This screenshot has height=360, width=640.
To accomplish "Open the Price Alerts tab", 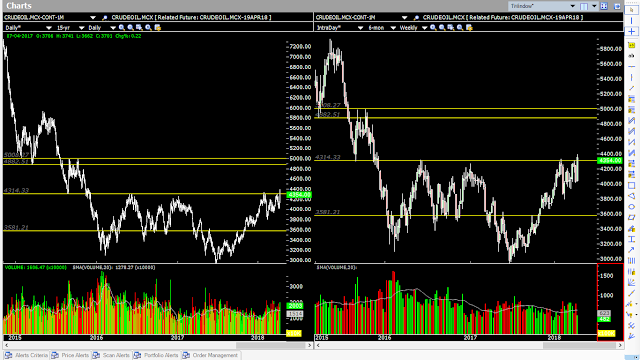I will tap(70, 355).
